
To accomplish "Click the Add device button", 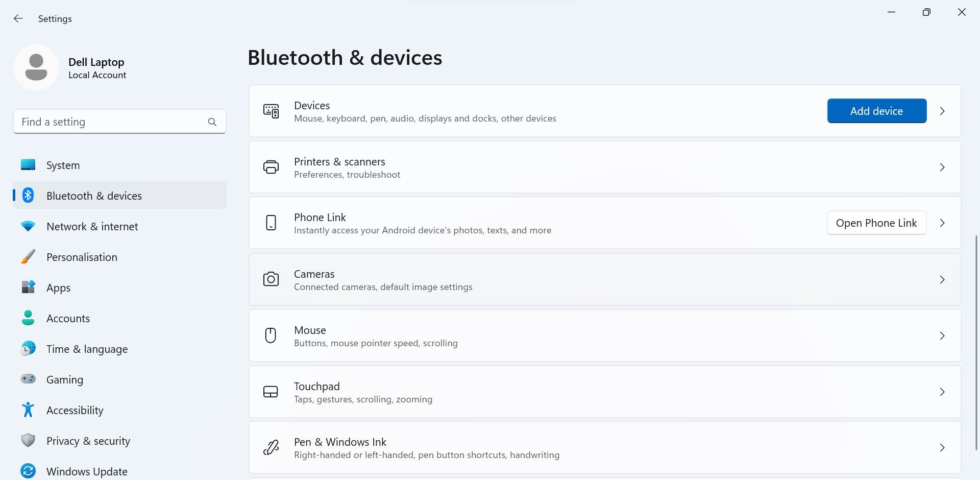I will click(x=876, y=111).
